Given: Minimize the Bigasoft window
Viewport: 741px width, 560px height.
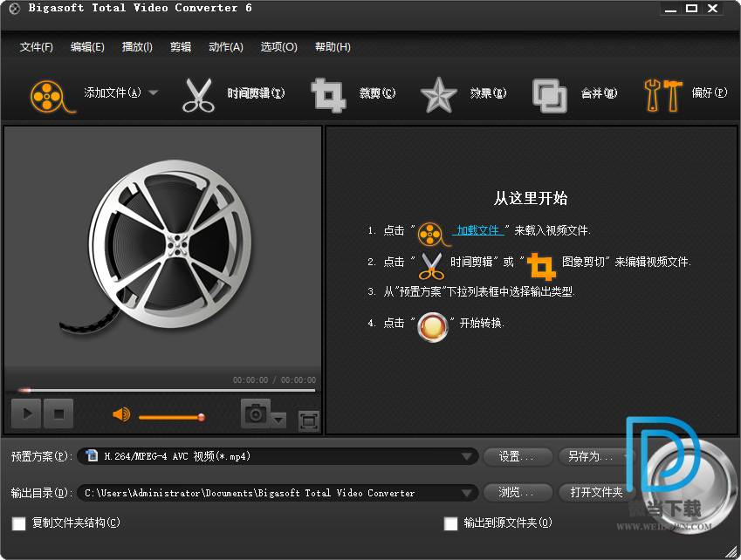Looking at the screenshot, I should [x=671, y=9].
